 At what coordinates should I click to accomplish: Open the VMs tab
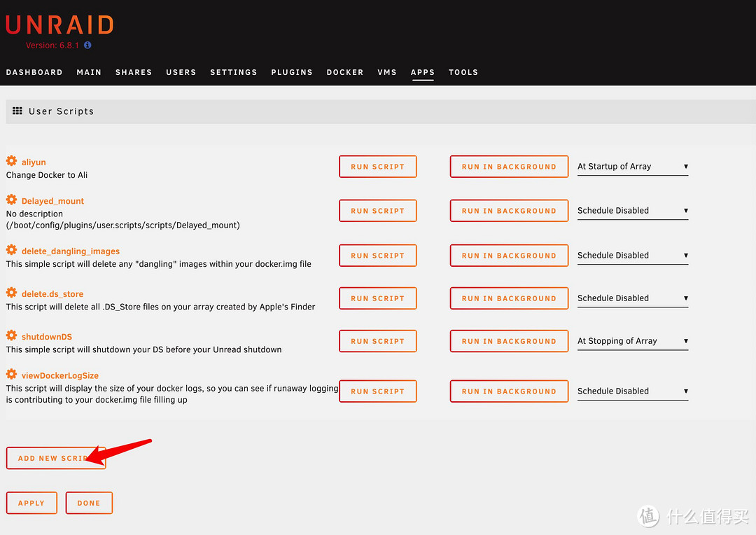pyautogui.click(x=386, y=72)
